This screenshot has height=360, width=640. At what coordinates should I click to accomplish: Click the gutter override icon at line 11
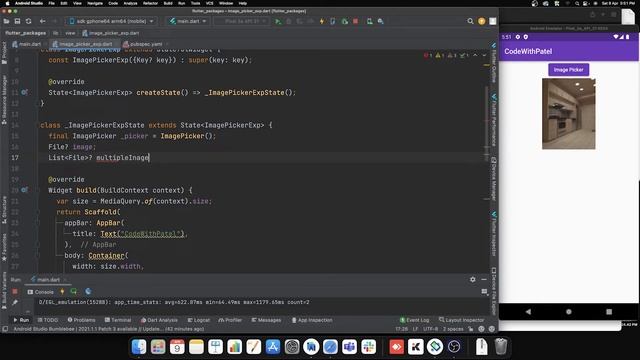click(x=24, y=93)
